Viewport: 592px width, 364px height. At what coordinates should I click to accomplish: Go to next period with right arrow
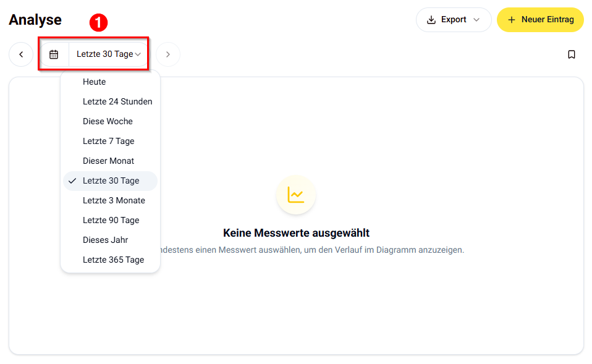point(168,54)
